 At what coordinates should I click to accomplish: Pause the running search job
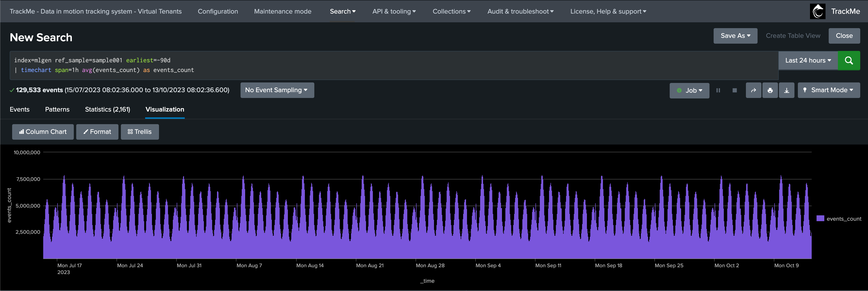[x=718, y=90]
